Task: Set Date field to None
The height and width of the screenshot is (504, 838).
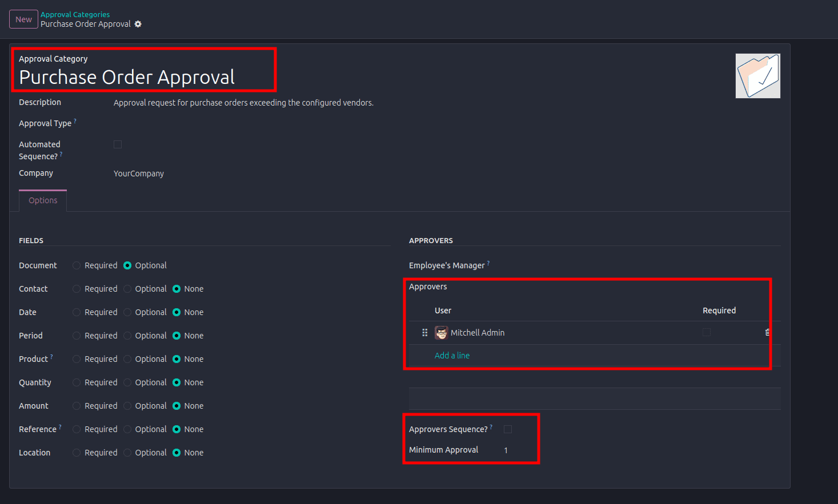Action: point(177,312)
